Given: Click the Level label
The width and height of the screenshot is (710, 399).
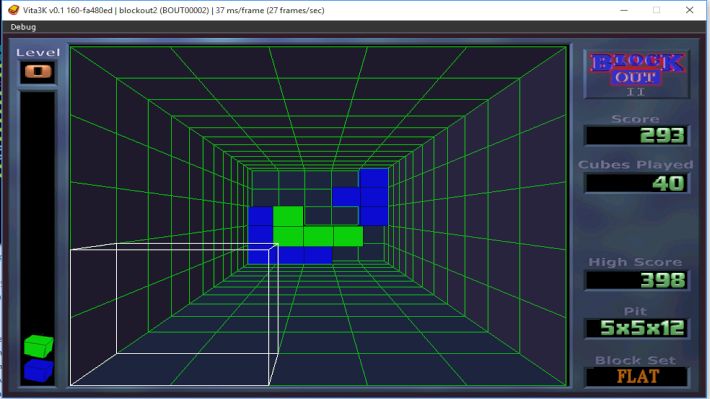Looking at the screenshot, I should [38, 53].
